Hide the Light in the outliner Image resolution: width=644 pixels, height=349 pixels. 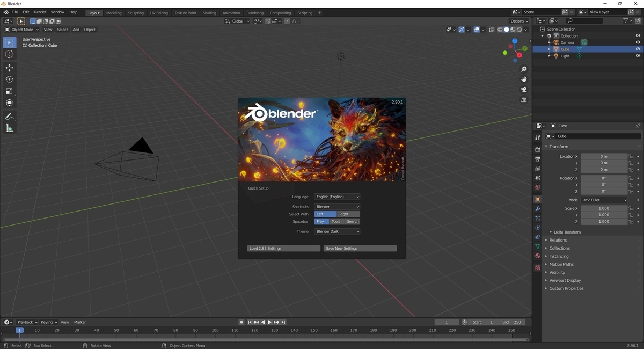tap(638, 56)
